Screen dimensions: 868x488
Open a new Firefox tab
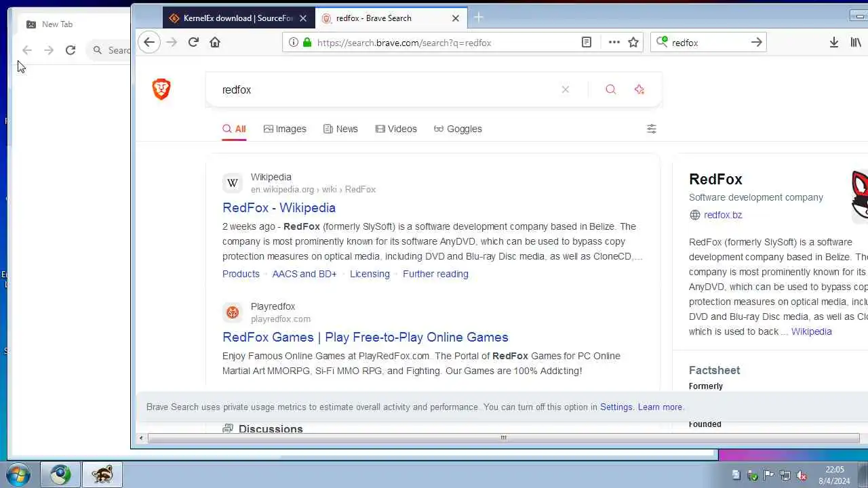click(479, 18)
